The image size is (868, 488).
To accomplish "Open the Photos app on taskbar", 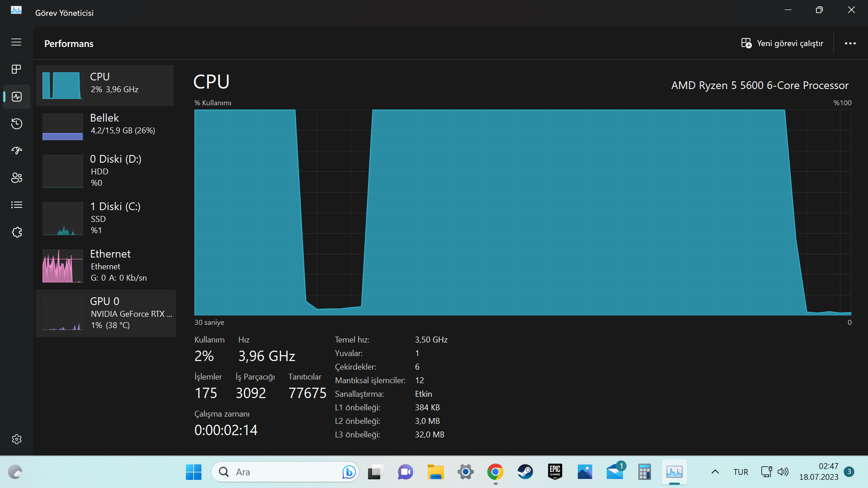I will 585,472.
